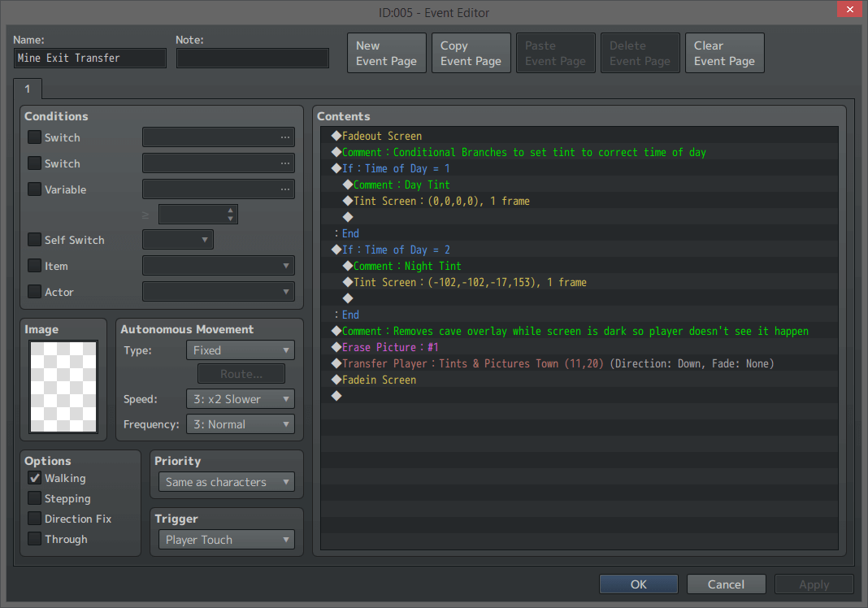The height and width of the screenshot is (608, 868).
Task: Open the movement Type dropdown showing Fixed
Action: click(x=240, y=350)
